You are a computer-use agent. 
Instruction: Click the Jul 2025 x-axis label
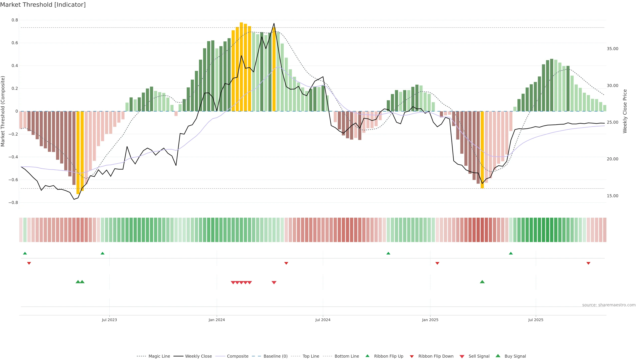pos(536,320)
